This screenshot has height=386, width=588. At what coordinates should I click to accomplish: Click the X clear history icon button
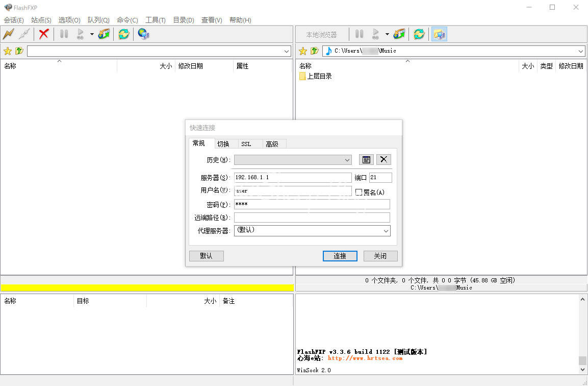(x=384, y=160)
